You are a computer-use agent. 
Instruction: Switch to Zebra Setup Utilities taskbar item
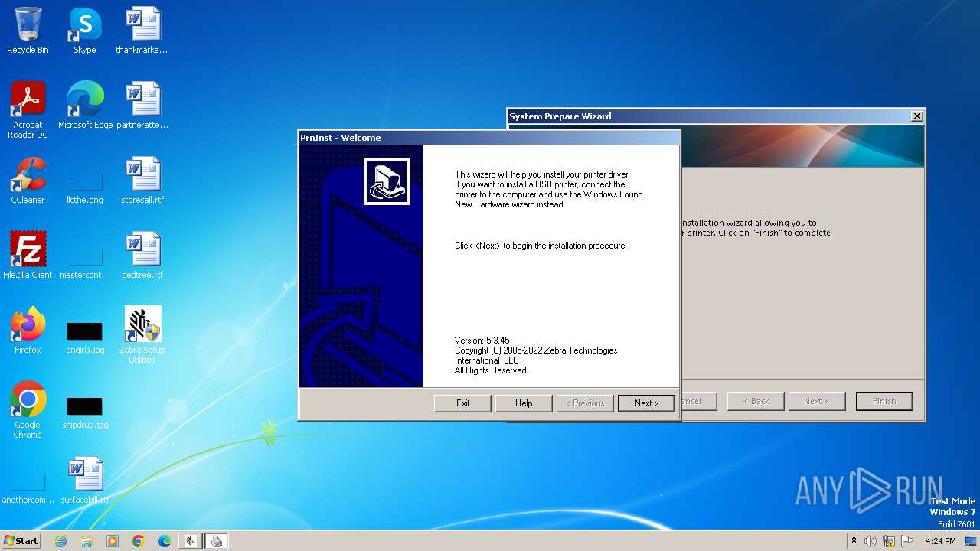(x=191, y=541)
